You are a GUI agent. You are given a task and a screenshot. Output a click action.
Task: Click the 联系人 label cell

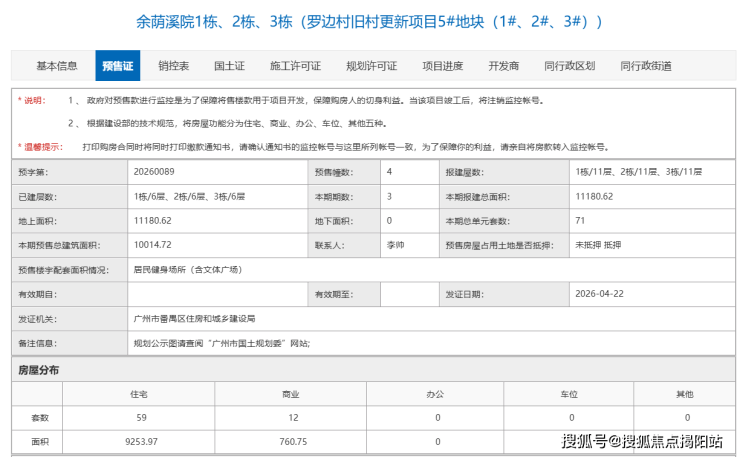tap(344, 245)
